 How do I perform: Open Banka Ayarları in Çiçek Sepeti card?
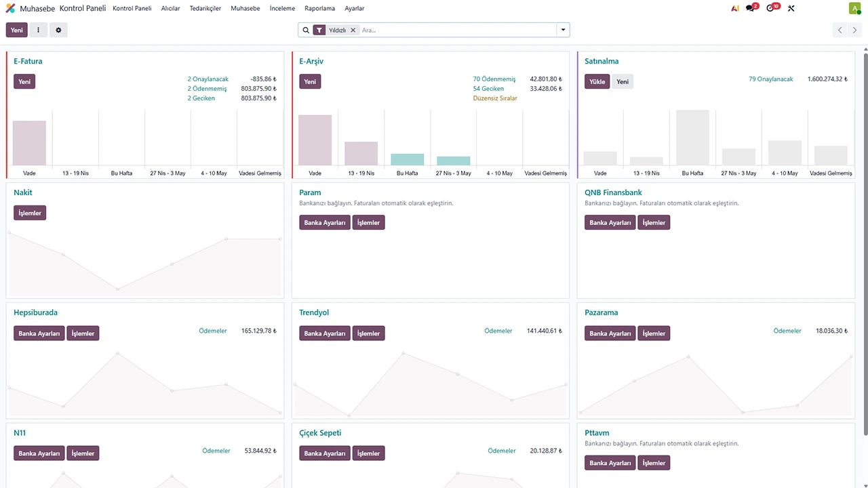[325, 453]
